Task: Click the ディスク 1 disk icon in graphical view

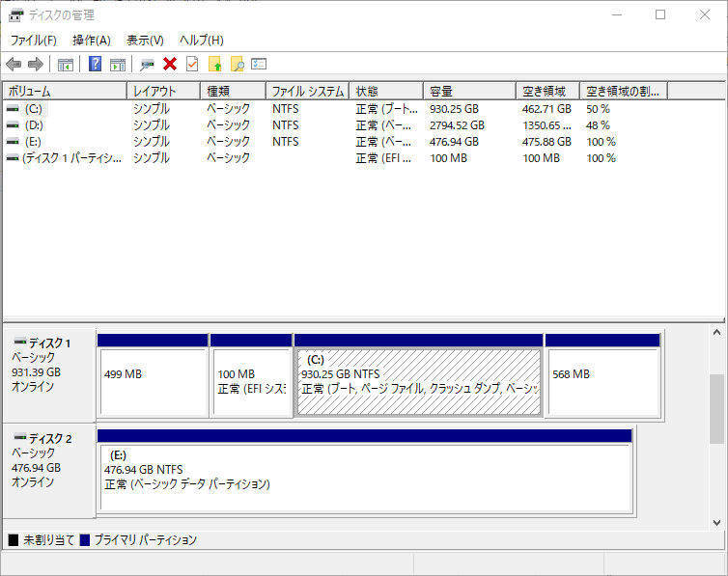Action: (x=20, y=343)
